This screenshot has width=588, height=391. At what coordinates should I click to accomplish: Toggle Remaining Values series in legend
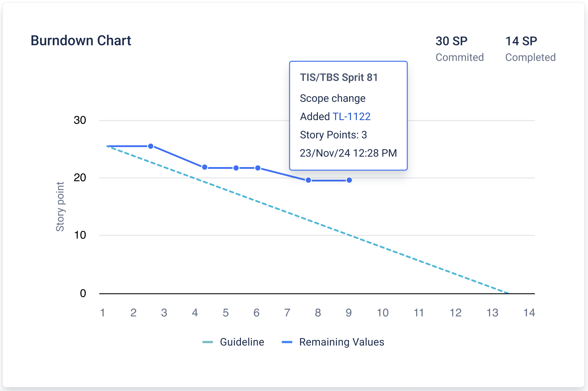coord(341,342)
